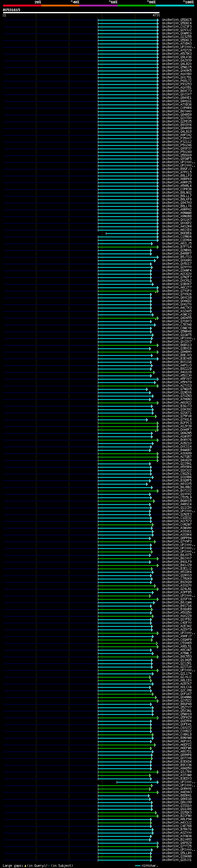Viewport: 197px width, 868px height.
Task: Click the orange ~40% identity legend bar
Action: tap(60, 6)
